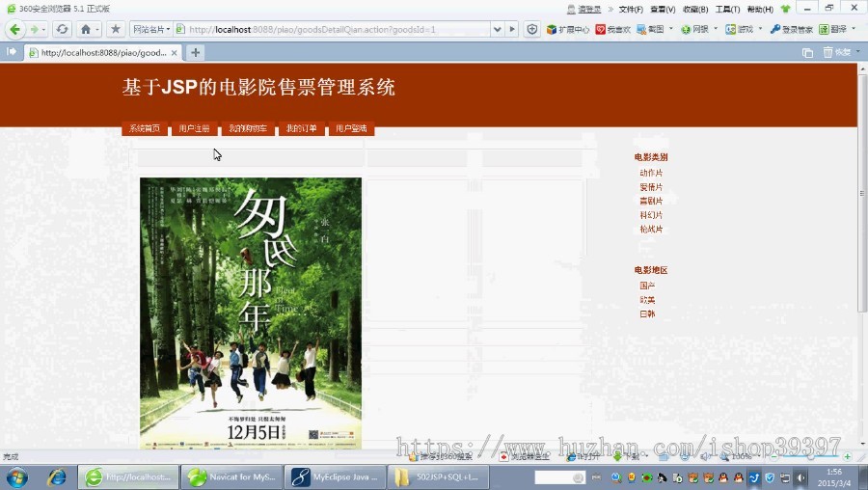Select 动作片 movie category
868x490 pixels.
pos(651,173)
